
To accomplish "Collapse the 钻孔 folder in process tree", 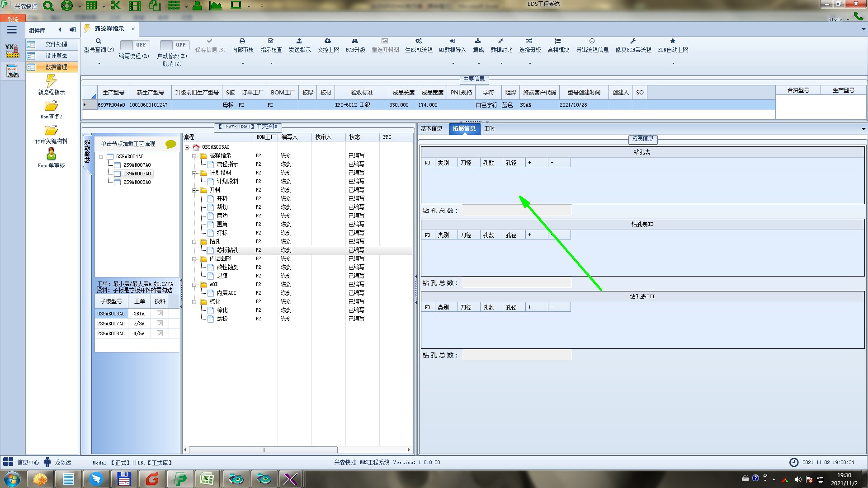I will tap(194, 242).
